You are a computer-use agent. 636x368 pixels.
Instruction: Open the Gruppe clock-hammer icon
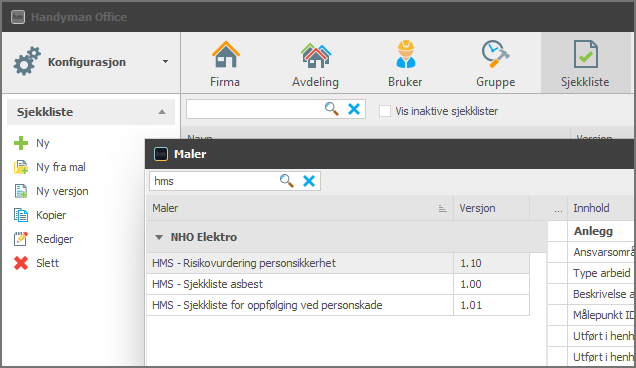[495, 54]
